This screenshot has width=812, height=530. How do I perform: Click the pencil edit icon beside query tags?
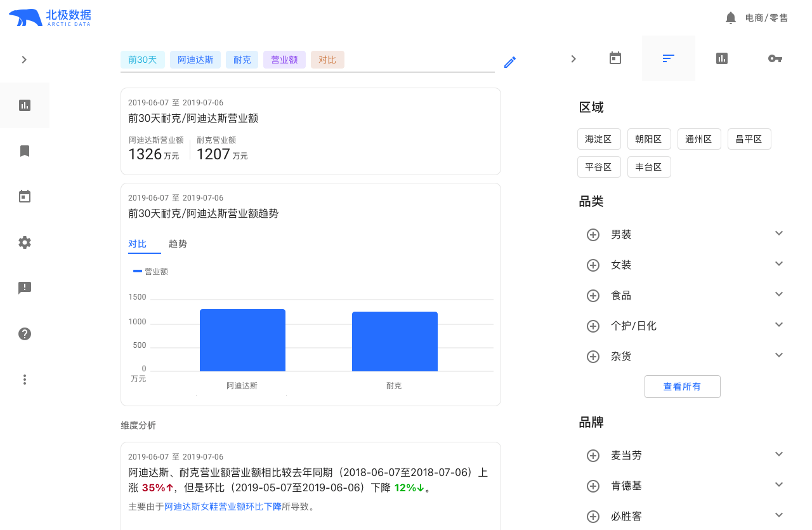coord(510,62)
